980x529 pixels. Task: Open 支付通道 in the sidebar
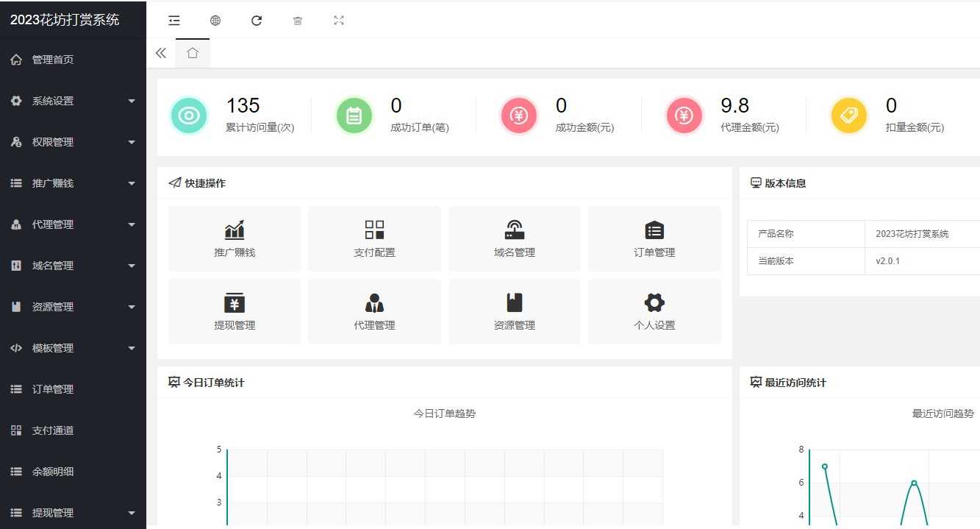pyautogui.click(x=73, y=430)
